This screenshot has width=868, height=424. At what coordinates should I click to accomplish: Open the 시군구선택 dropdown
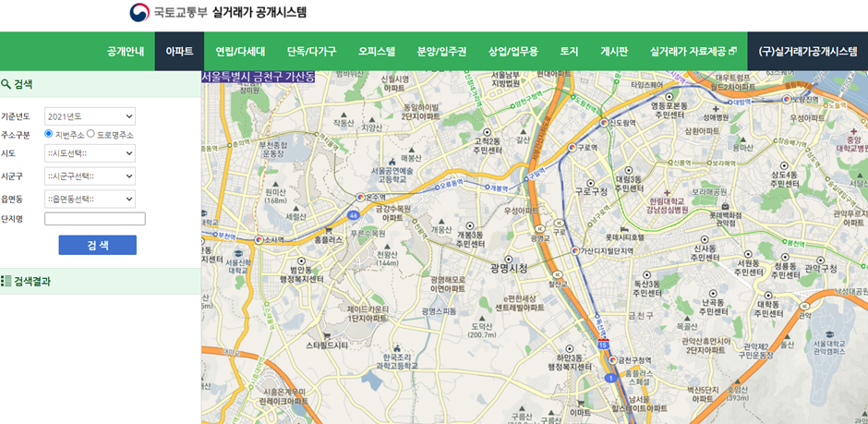click(x=90, y=176)
